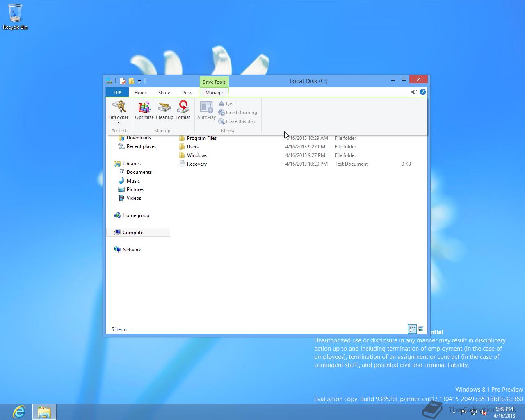Launch the Optimize drive tool

coord(144,111)
